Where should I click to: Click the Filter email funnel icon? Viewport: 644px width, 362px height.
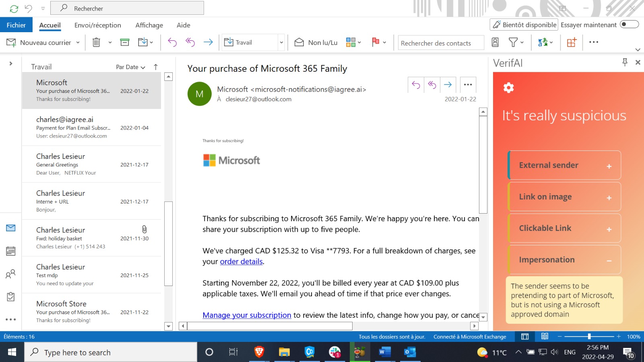coord(513,42)
